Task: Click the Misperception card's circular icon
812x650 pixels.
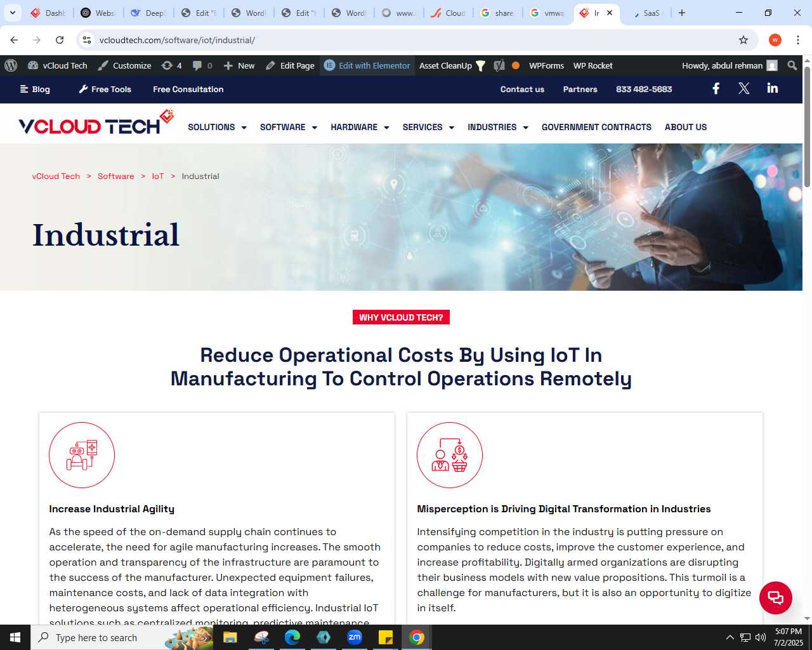Action: pyautogui.click(x=450, y=455)
